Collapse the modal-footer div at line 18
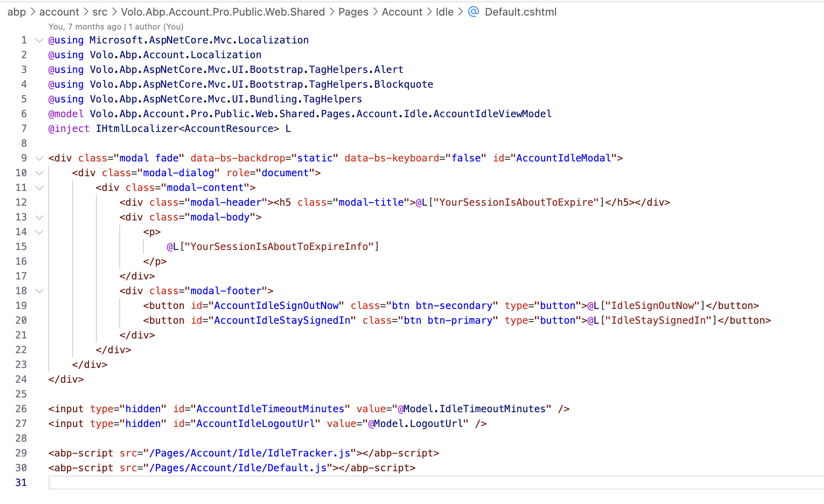This screenshot has height=504, width=824. click(x=39, y=291)
